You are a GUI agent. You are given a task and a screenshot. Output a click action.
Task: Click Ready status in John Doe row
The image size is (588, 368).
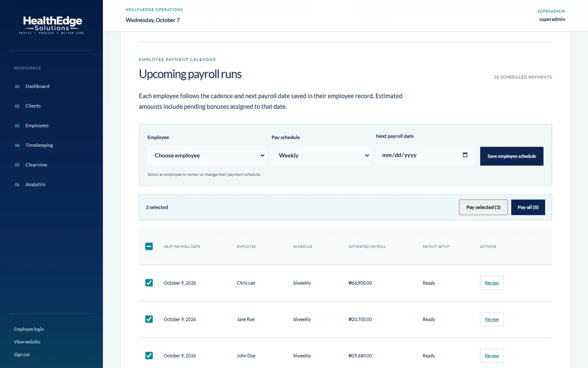click(x=429, y=356)
